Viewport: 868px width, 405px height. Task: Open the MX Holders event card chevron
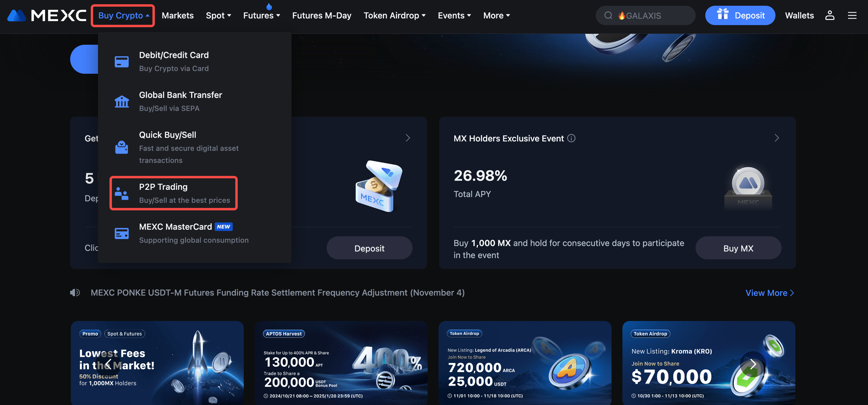[777, 138]
